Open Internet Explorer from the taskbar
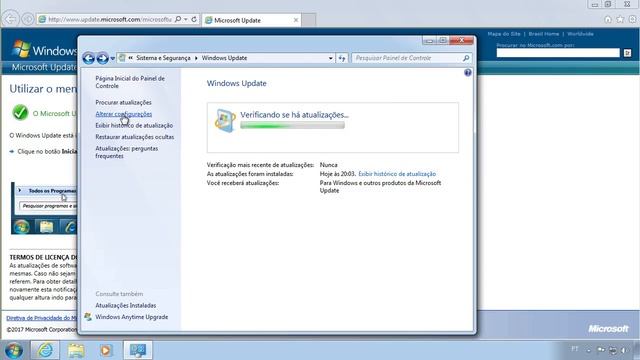640x360 pixels. coord(45,350)
